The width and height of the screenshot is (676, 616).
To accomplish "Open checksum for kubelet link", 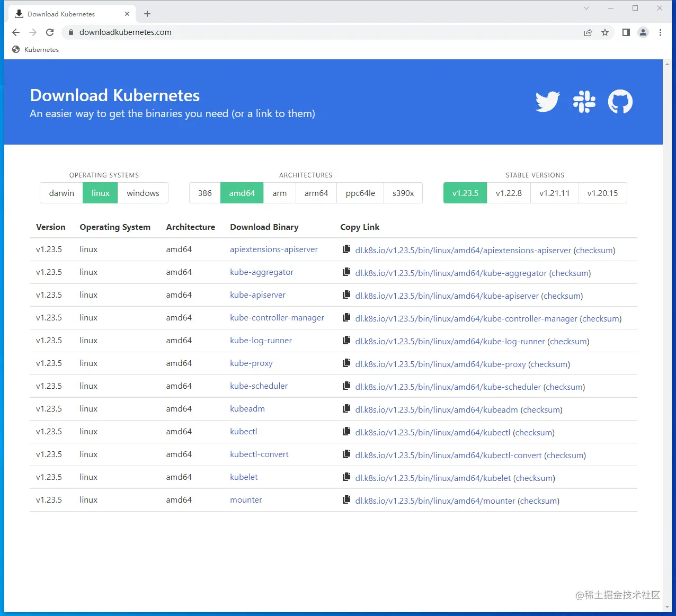I will 534,478.
